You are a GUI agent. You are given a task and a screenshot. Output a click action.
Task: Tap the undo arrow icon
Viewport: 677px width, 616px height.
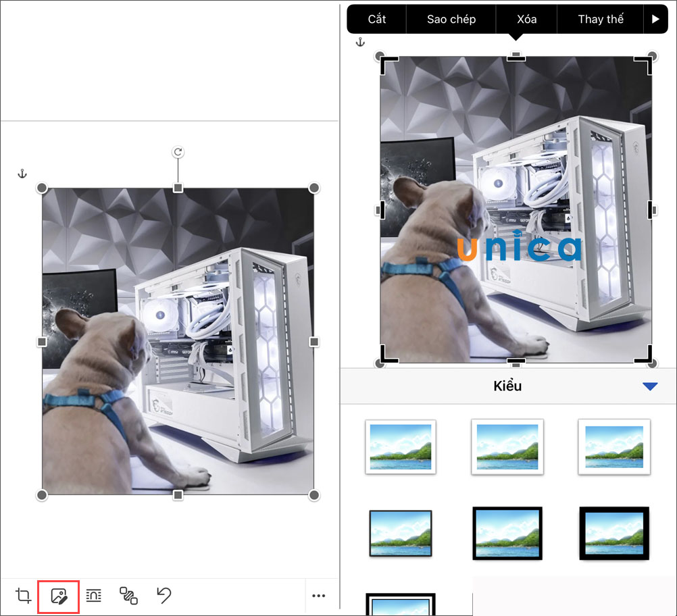click(164, 595)
